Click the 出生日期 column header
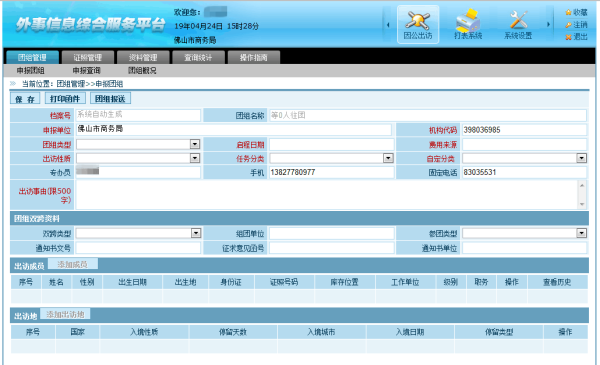The image size is (600, 365). click(132, 282)
